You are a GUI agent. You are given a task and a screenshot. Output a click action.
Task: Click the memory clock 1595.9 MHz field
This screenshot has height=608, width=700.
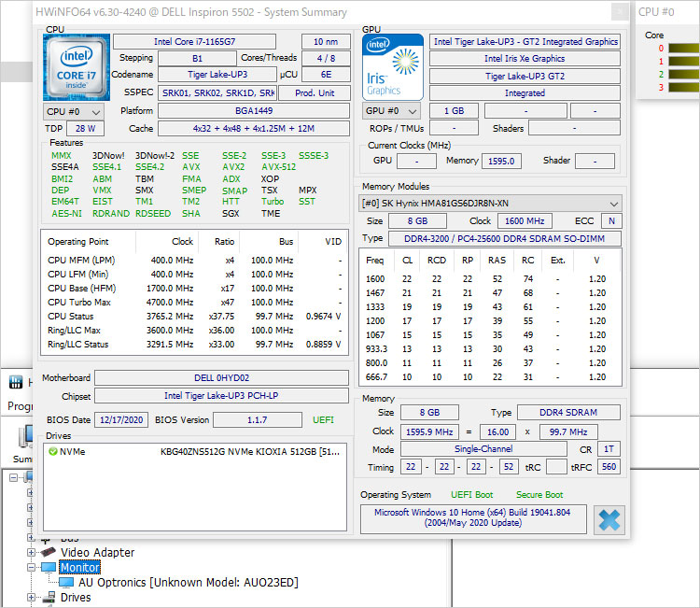[429, 432]
